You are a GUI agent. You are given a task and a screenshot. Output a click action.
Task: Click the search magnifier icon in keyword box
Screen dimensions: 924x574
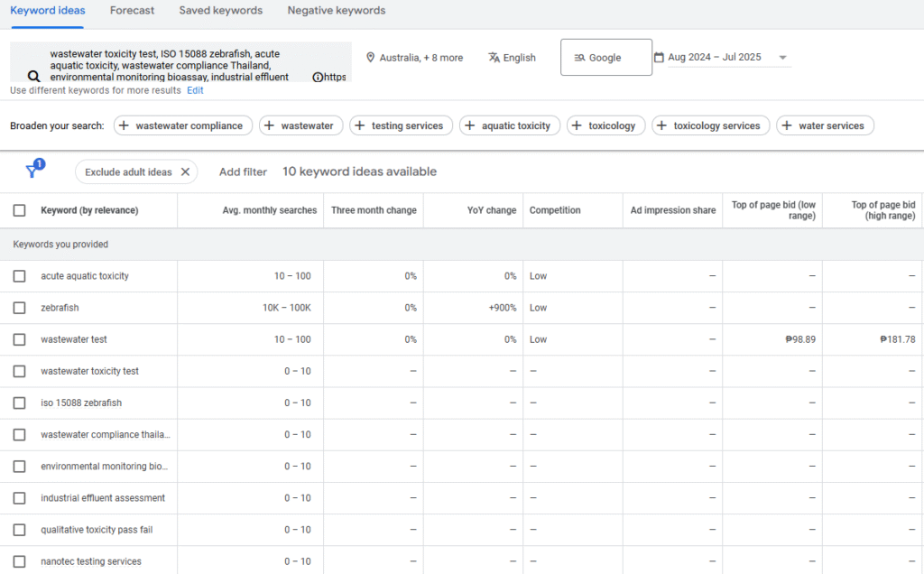(x=33, y=77)
